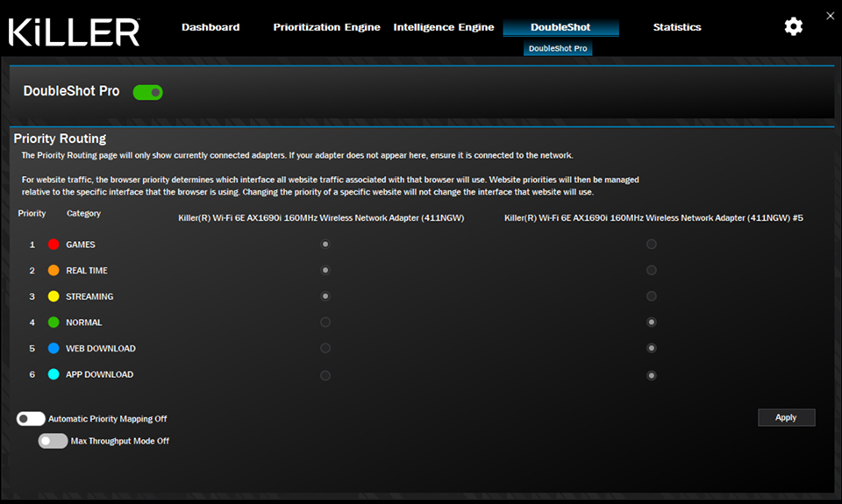Open the Statistics tab
This screenshot has height=504, width=842.
pos(677,27)
